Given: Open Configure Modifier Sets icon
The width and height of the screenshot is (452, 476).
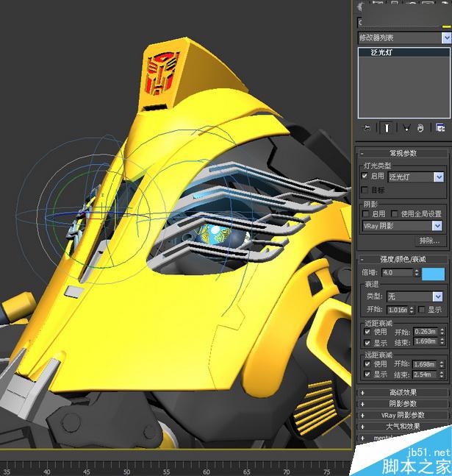Looking at the screenshot, I should click(x=440, y=128).
